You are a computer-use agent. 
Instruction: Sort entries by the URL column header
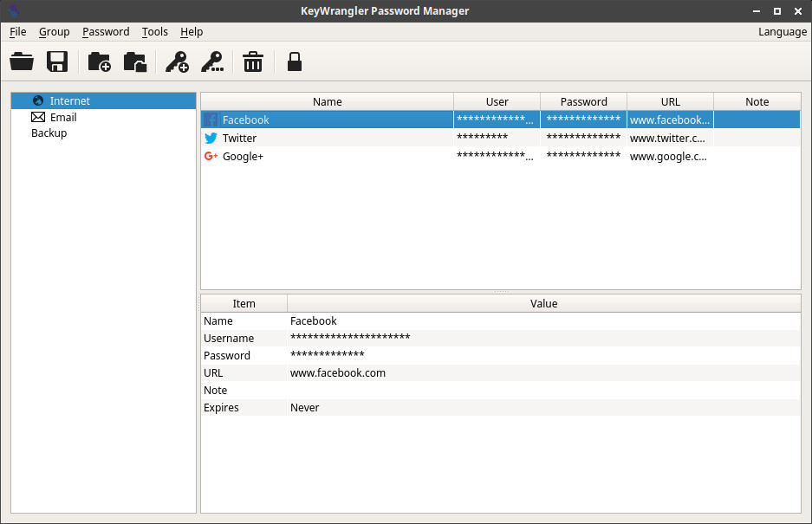[670, 101]
